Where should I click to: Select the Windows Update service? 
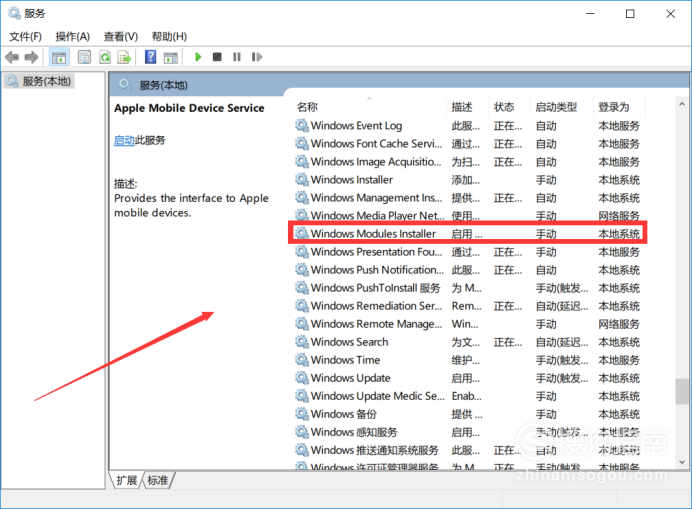pos(468,378)
